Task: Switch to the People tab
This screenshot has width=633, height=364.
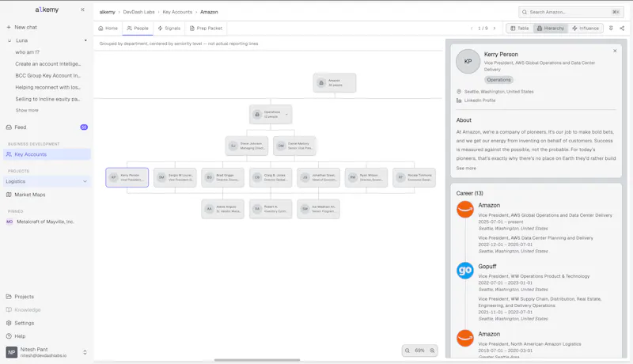Action: (x=138, y=28)
